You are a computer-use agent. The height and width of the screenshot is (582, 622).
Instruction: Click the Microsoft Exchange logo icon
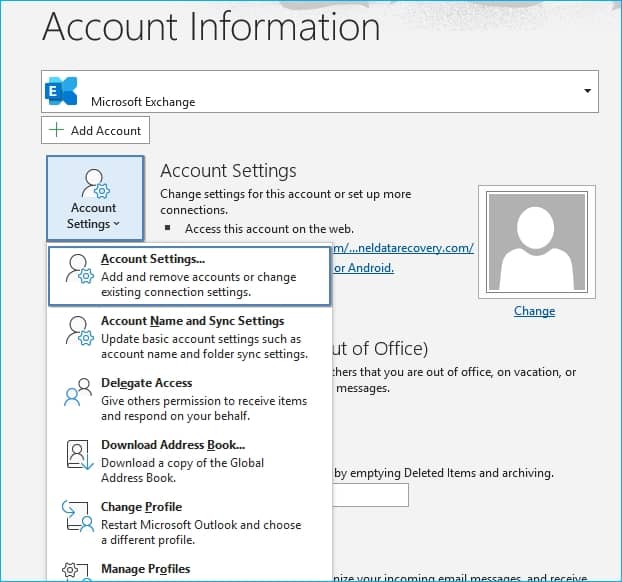pyautogui.click(x=61, y=91)
